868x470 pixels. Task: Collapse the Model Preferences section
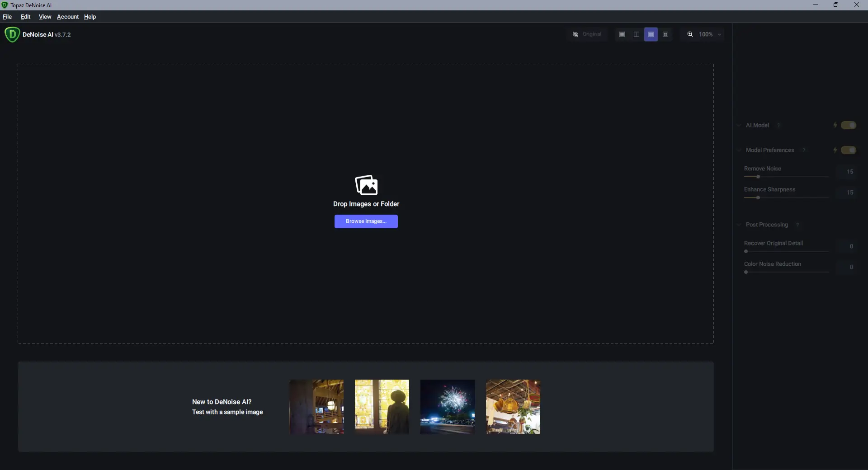click(x=739, y=150)
